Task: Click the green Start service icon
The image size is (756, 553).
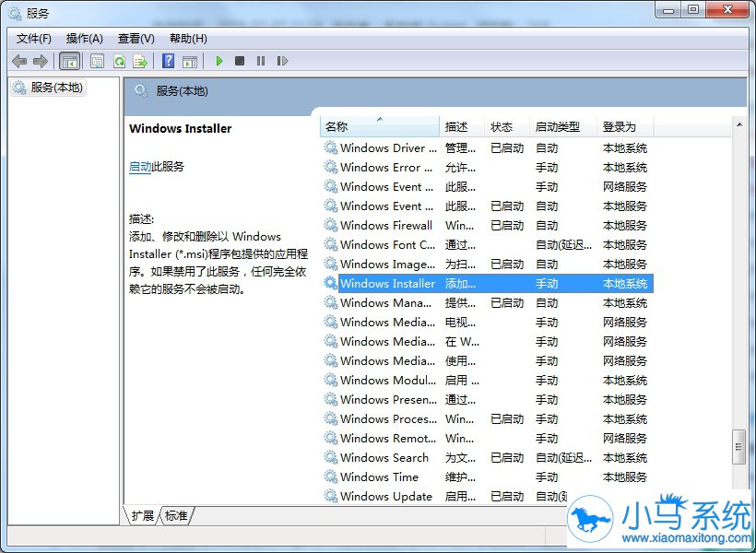Action: [x=219, y=61]
